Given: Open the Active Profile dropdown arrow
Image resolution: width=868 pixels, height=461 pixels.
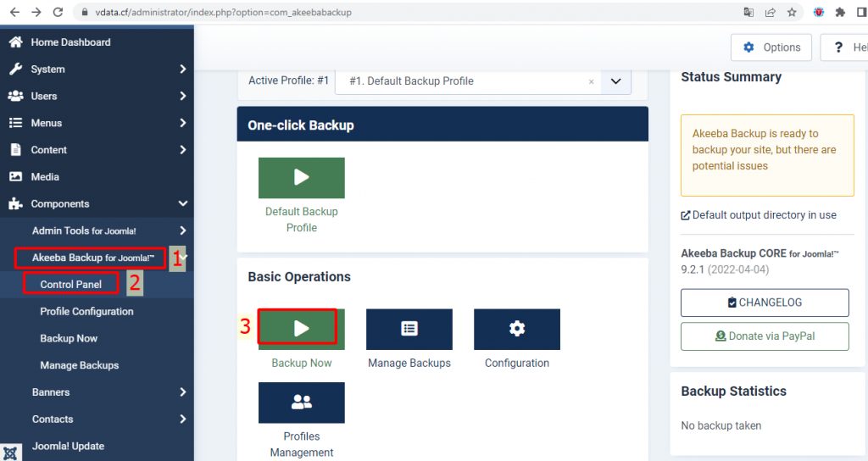Looking at the screenshot, I should click(616, 81).
